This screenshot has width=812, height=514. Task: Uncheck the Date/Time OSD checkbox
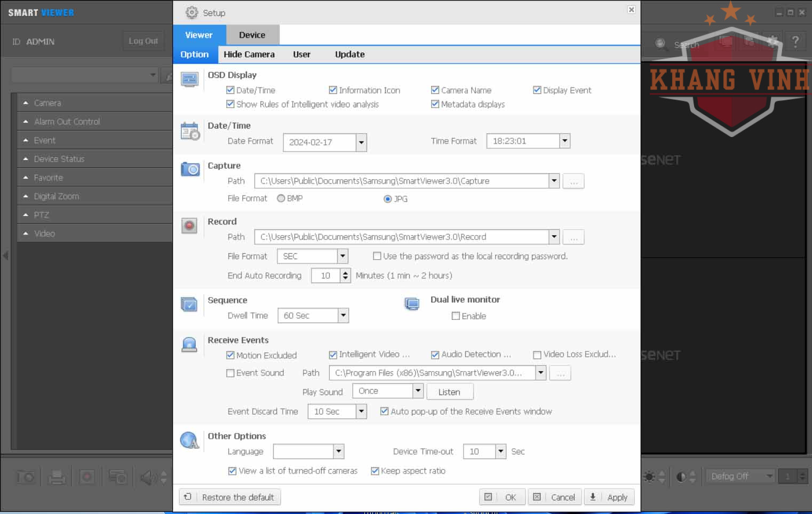click(x=230, y=90)
